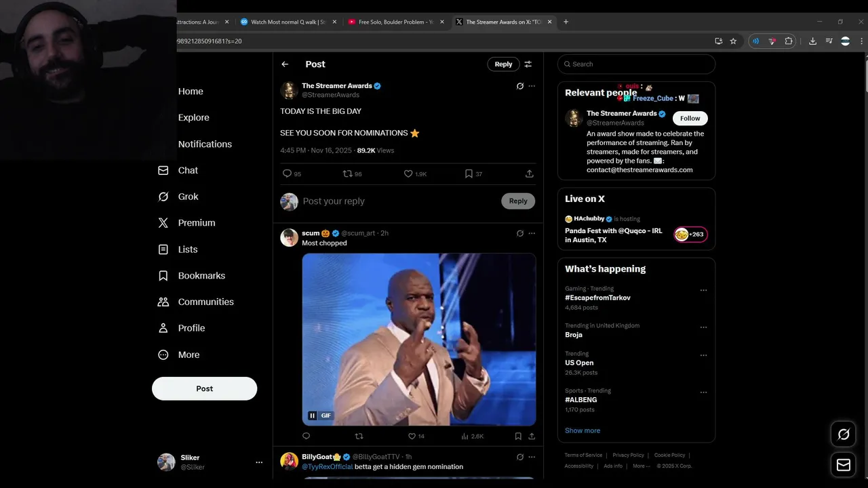Viewport: 868px width, 488px height.
Task: Open the Chrome three-dot menu
Action: coord(861,41)
